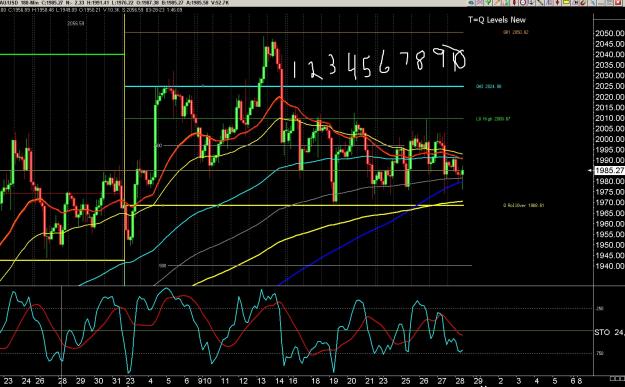Click the 1970.00 price axis label
625x387 pixels.
[609, 202]
